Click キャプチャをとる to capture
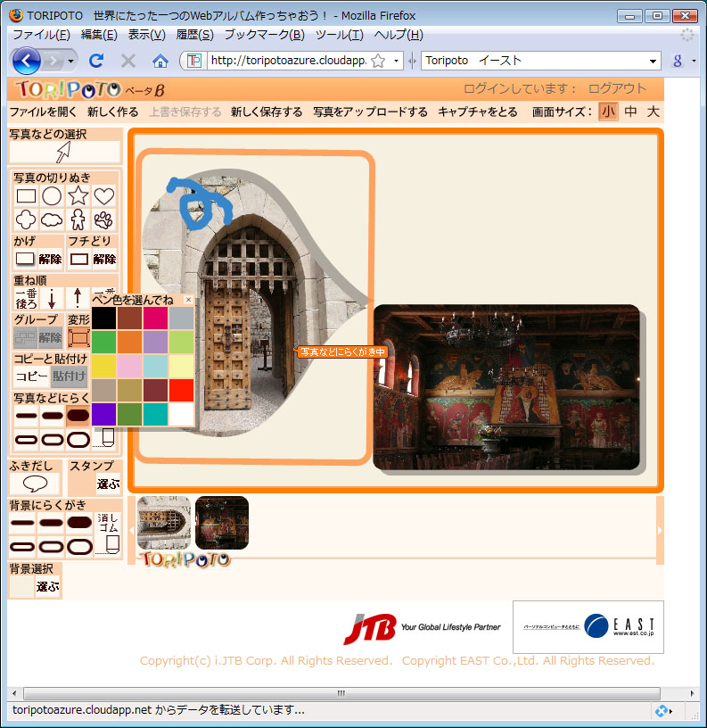The image size is (707, 728). point(478,112)
